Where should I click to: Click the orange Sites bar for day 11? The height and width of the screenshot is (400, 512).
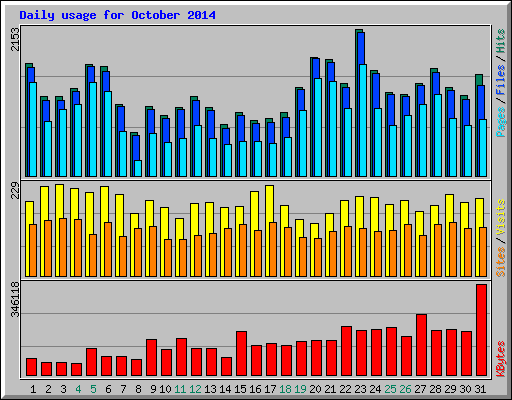point(183,258)
